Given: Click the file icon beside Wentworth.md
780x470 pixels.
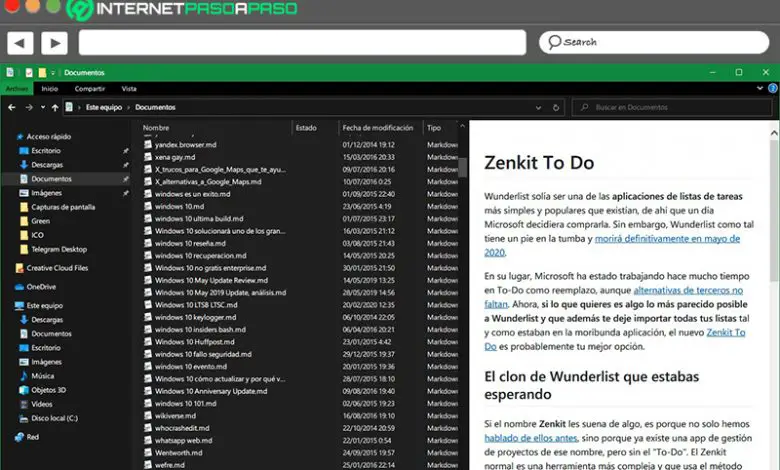Looking at the screenshot, I should [x=148, y=453].
